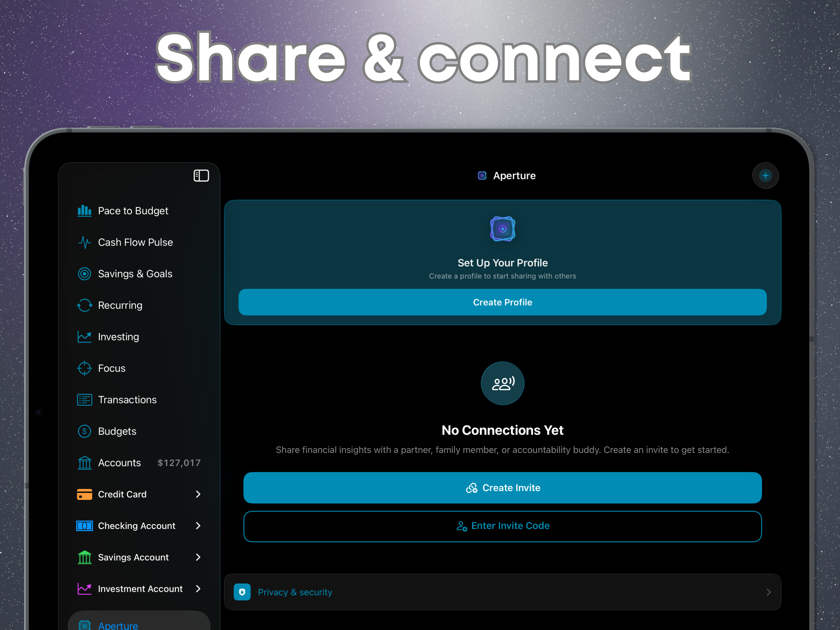The height and width of the screenshot is (630, 840).
Task: Click the Pace to Budget bar chart icon
Action: pos(84,211)
